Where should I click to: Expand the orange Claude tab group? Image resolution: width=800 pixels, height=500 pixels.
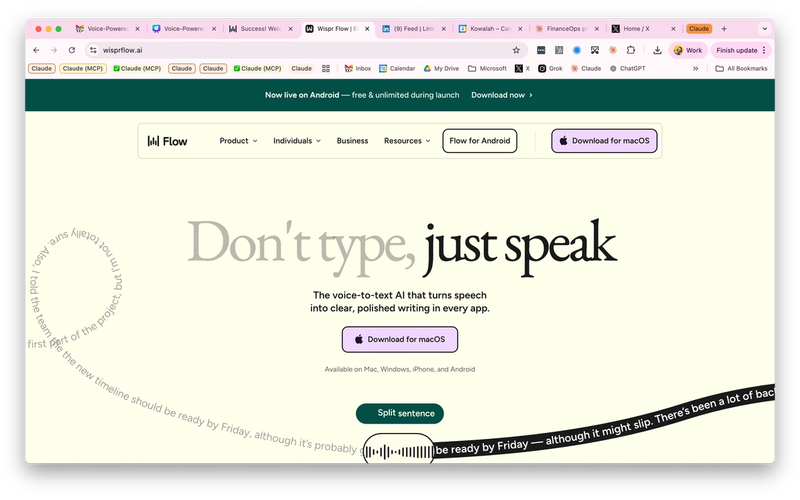[699, 29]
